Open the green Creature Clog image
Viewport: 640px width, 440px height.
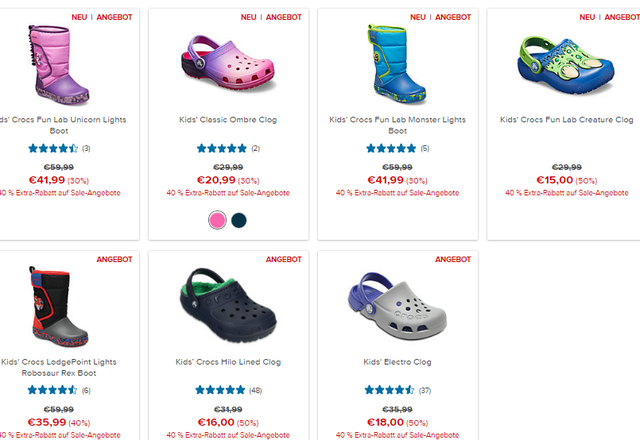click(566, 65)
